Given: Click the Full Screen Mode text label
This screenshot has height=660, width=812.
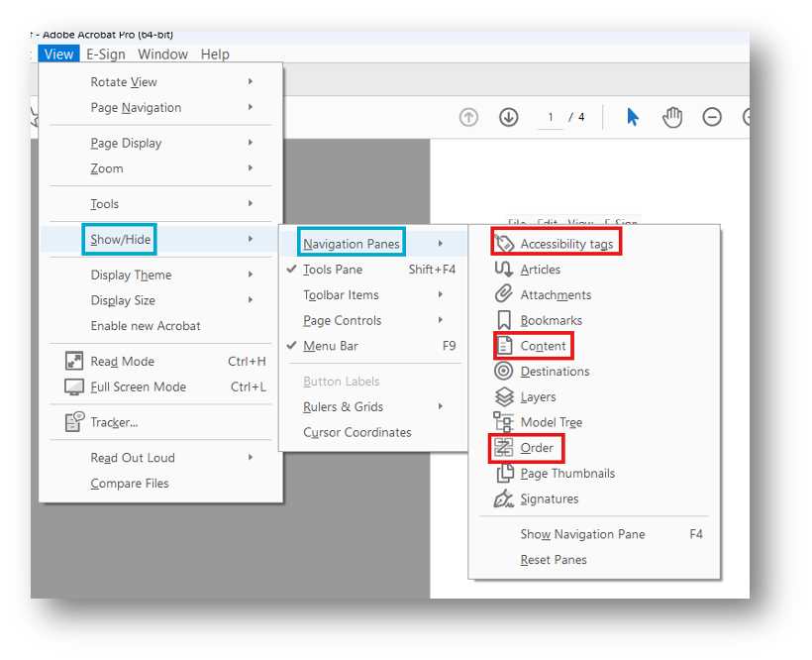Looking at the screenshot, I should 138,387.
